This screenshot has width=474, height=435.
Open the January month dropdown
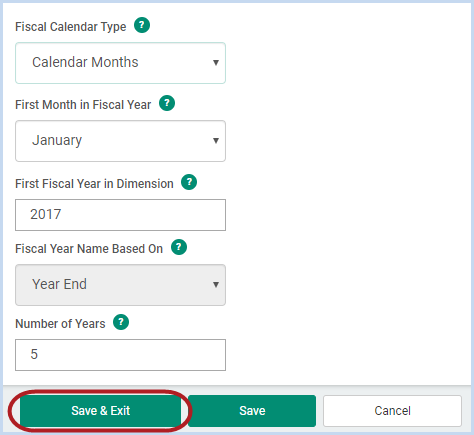pyautogui.click(x=120, y=141)
